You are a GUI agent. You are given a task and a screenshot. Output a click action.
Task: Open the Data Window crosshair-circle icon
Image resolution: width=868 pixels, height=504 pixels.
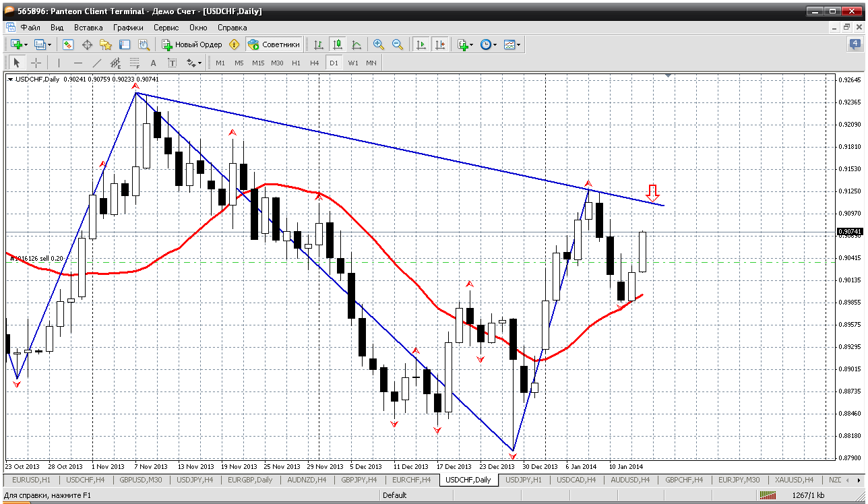point(87,44)
